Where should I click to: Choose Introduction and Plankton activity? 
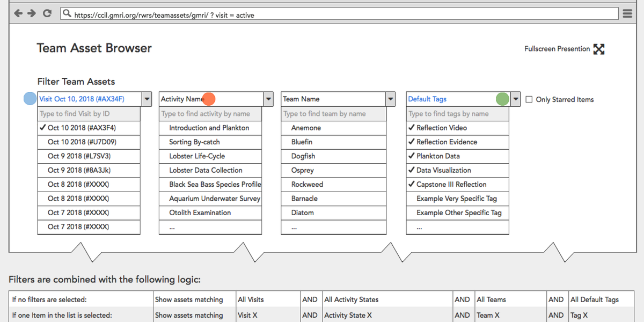click(210, 128)
